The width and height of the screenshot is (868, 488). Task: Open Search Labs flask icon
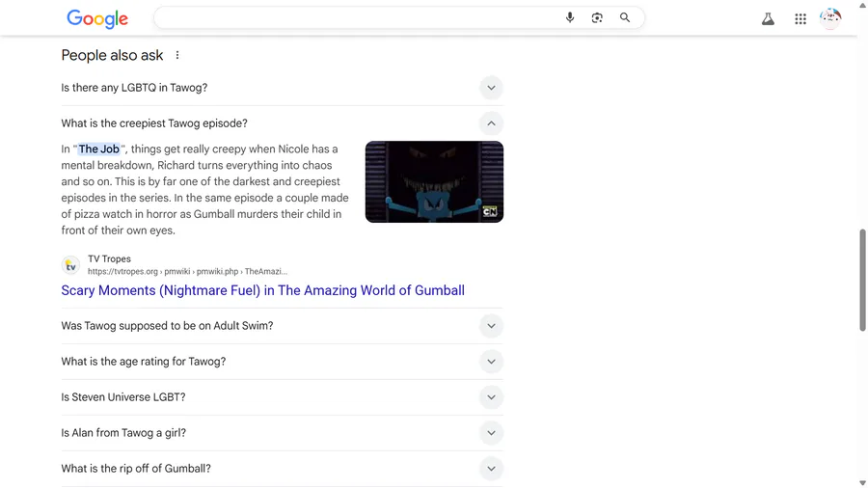(x=768, y=19)
